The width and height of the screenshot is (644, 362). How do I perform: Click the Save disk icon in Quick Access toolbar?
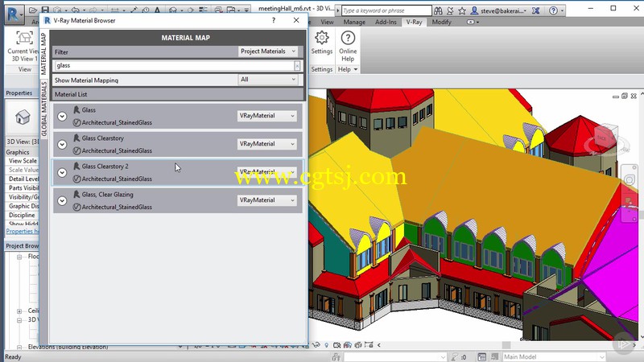[45, 10]
